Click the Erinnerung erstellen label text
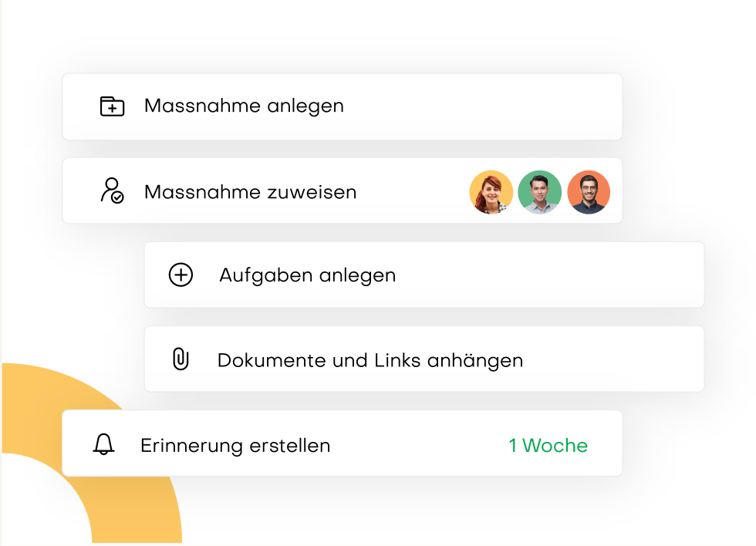The height and width of the screenshot is (546, 756). click(x=235, y=446)
